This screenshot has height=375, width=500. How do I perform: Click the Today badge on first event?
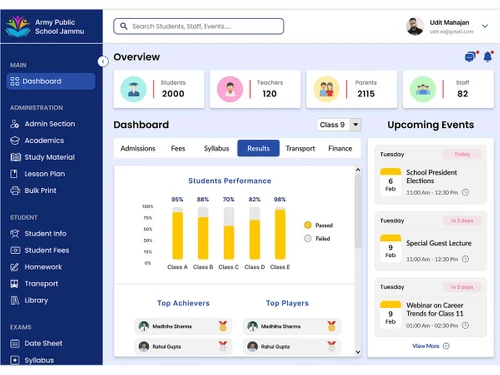click(x=462, y=154)
